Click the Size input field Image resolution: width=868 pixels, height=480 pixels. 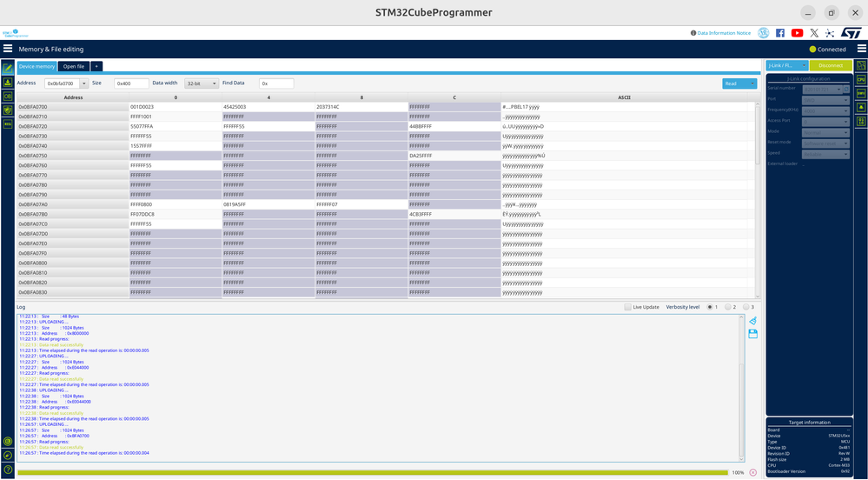(132, 83)
